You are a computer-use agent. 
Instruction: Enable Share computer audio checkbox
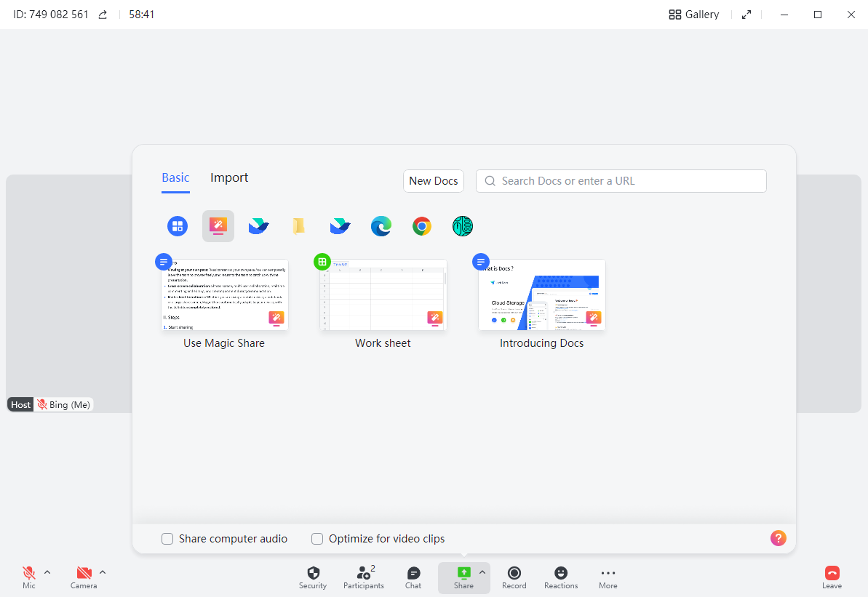pos(167,539)
